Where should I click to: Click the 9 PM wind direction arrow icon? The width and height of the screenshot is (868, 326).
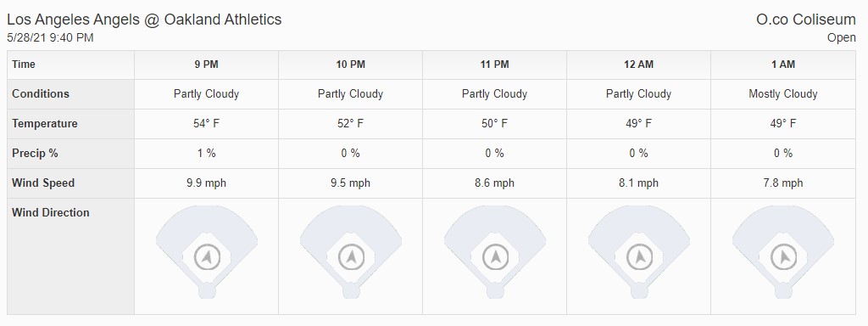[207, 256]
